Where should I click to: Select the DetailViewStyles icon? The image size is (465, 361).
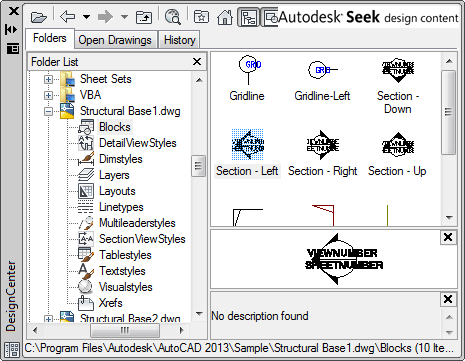click(x=86, y=143)
